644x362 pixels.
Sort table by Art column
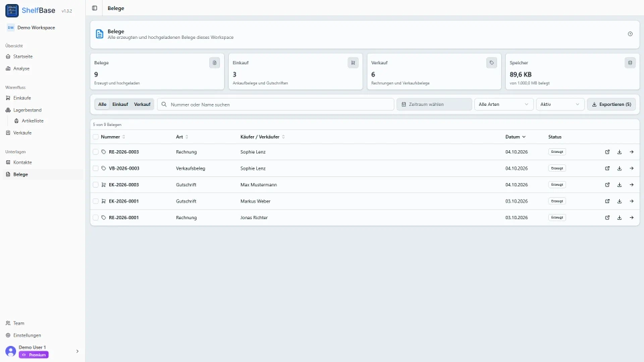pos(182,137)
